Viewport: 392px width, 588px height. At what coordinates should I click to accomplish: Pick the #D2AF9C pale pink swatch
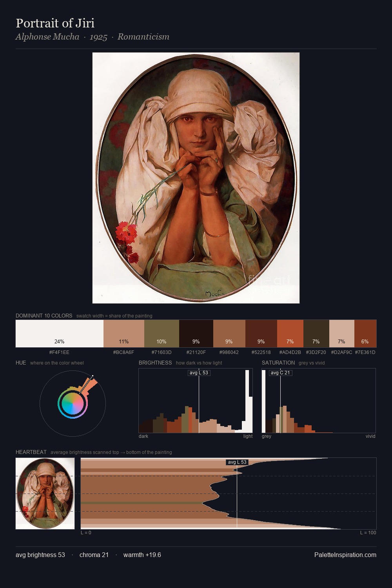pyautogui.click(x=342, y=334)
